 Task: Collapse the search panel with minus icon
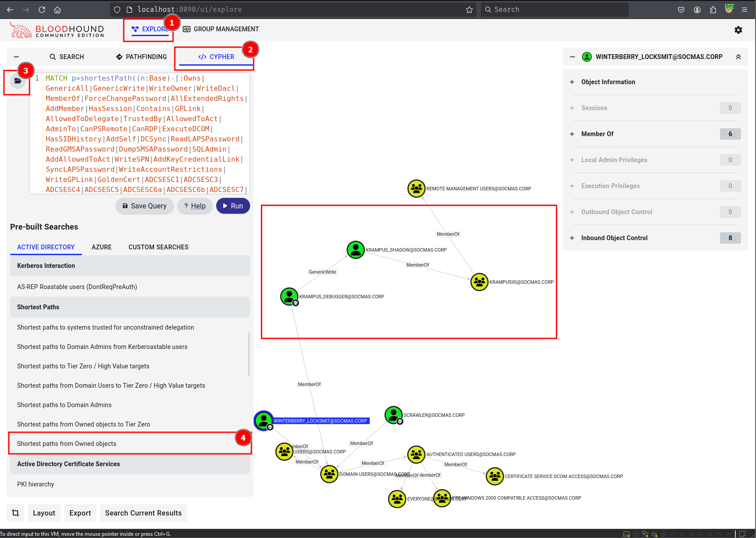point(16,57)
